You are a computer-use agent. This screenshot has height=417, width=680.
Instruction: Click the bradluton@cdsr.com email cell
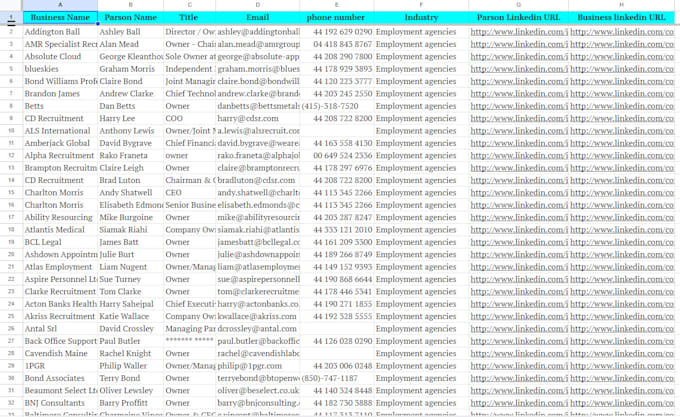[x=258, y=180]
